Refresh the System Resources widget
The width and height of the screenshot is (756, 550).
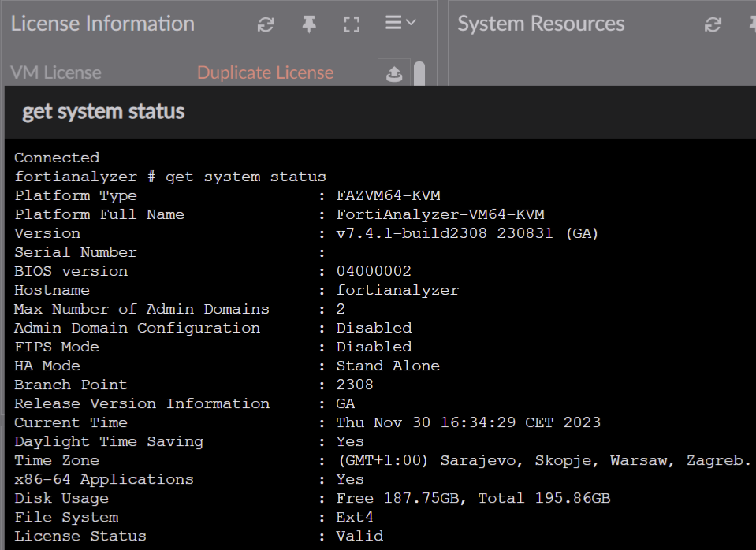pos(713,24)
